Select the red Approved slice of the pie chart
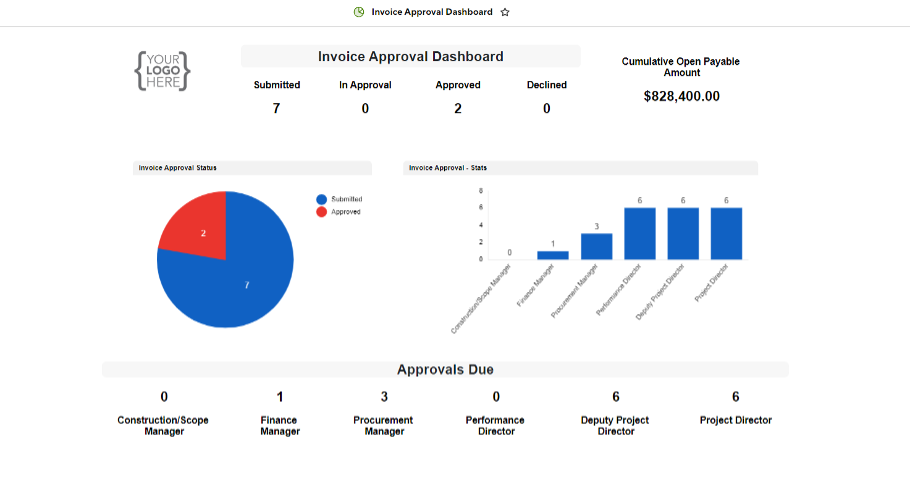Image resolution: width=910 pixels, height=488 pixels. click(197, 225)
